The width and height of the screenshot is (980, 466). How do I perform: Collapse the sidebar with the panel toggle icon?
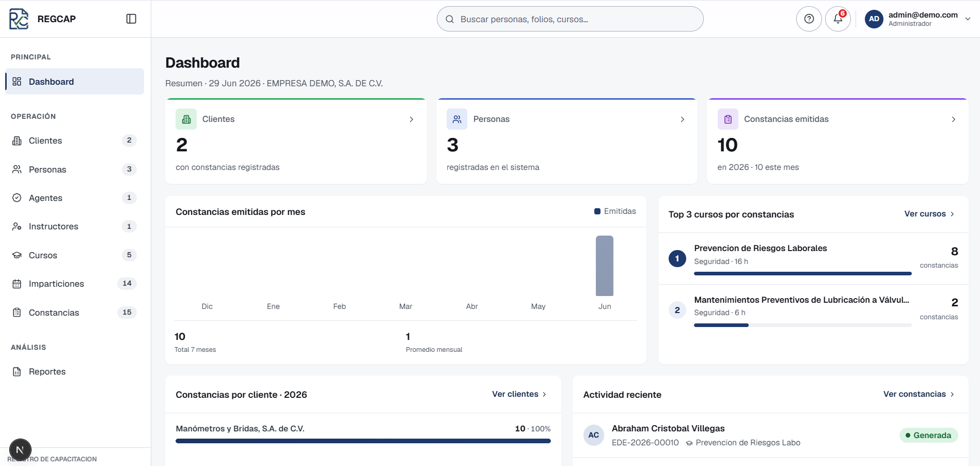coord(131,19)
